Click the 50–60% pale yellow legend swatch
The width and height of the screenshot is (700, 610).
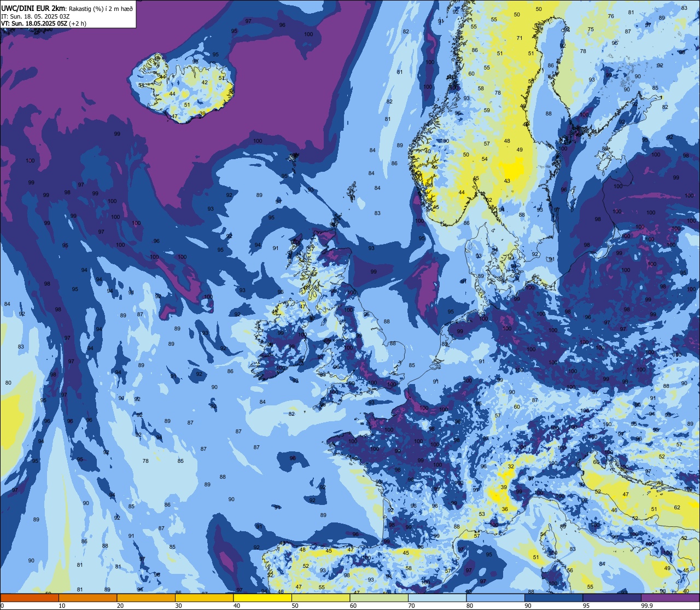coord(320,597)
